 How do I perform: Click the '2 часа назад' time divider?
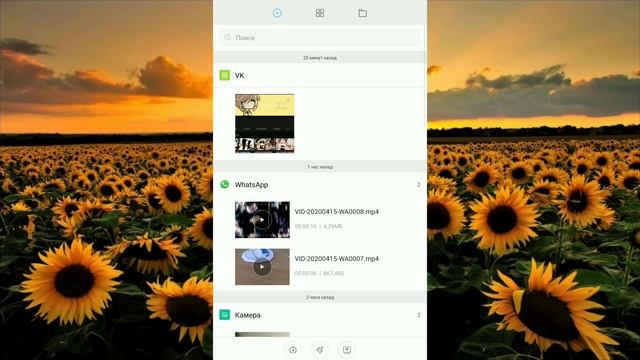pos(320,298)
